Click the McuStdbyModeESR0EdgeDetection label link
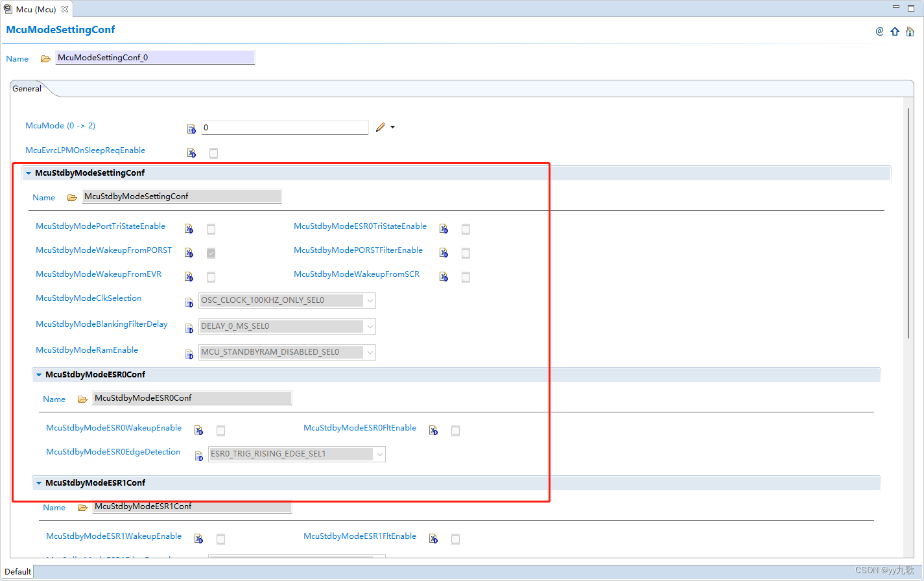The width and height of the screenshot is (924, 581). tap(113, 452)
